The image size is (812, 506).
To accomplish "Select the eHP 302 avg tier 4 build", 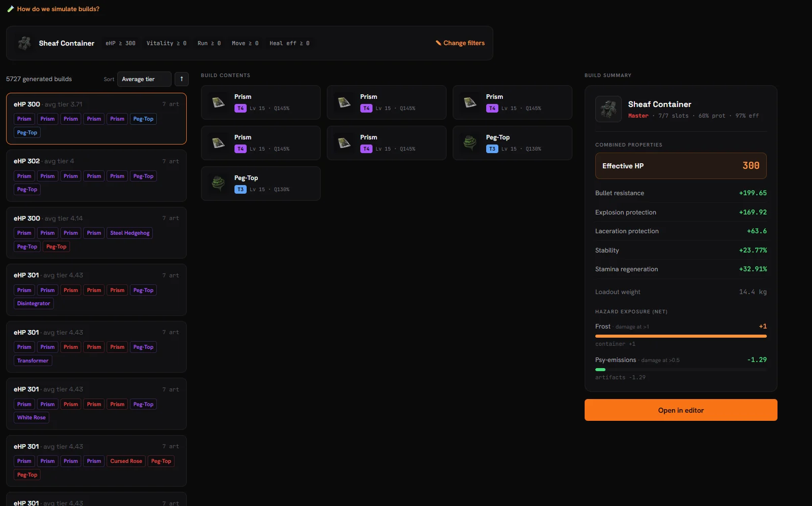I will tap(96, 175).
